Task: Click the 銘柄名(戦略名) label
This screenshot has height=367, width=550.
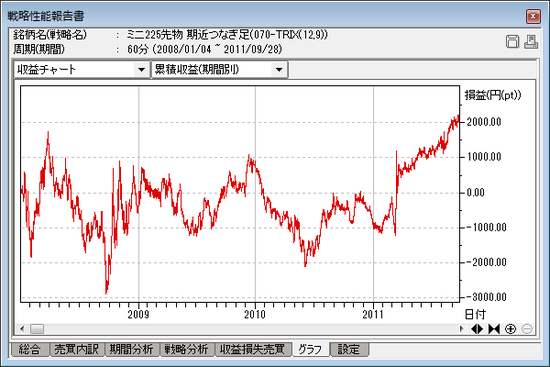Action: click(50, 35)
